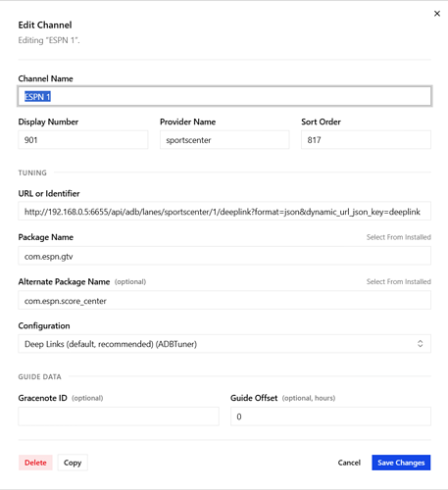The image size is (448, 490).
Task: Click the URL or Identifier field
Action: [224, 212]
